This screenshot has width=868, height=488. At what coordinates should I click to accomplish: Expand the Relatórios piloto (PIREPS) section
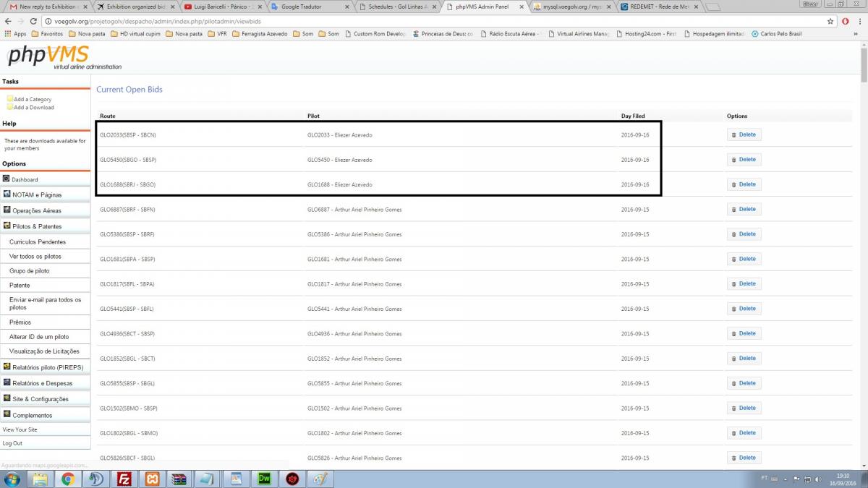(45, 367)
